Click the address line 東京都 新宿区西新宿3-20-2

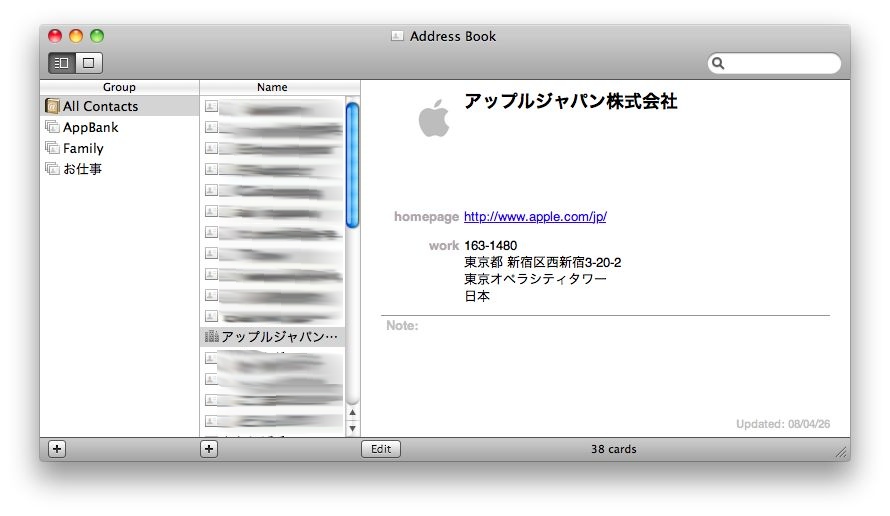coord(543,262)
